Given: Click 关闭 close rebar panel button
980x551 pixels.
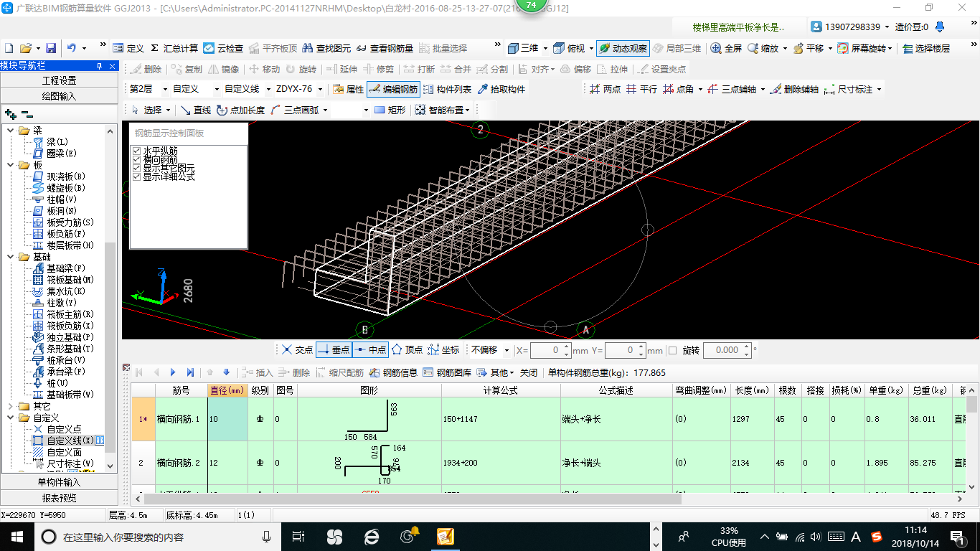Looking at the screenshot, I should click(x=529, y=372).
